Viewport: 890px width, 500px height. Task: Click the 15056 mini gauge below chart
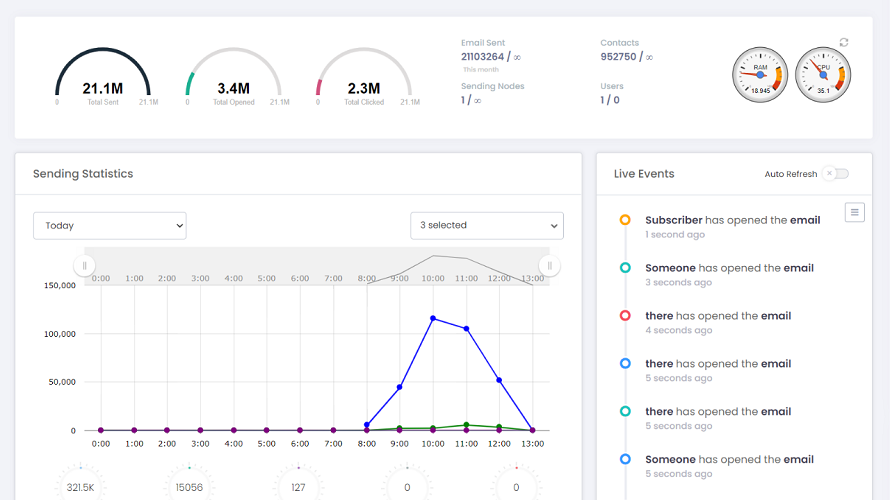tap(190, 485)
